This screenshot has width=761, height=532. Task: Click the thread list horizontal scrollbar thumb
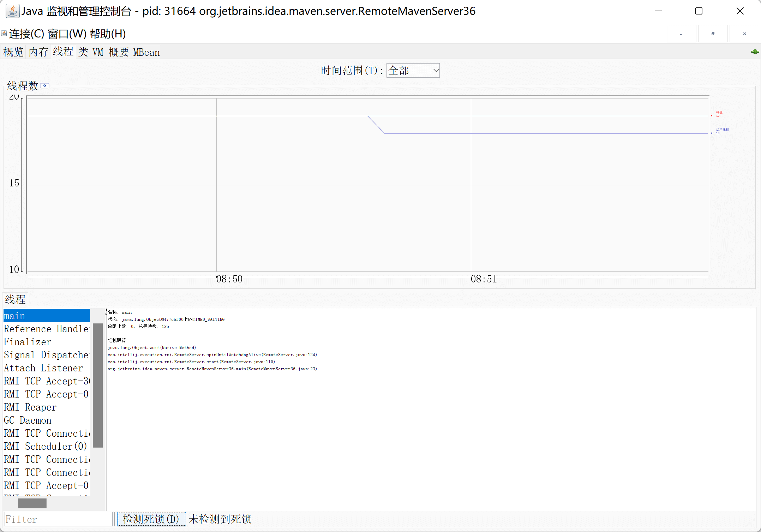coord(32,503)
